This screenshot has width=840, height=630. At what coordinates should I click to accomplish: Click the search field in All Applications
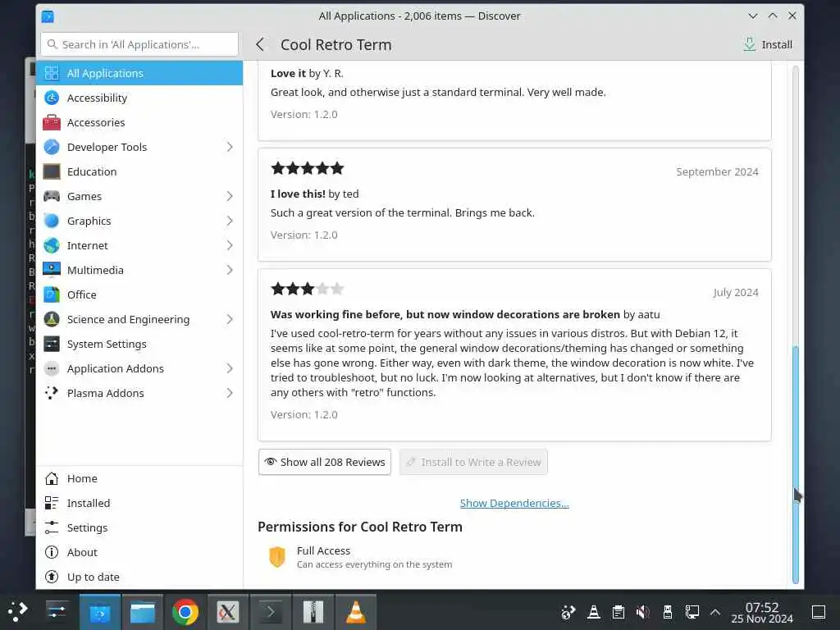point(139,44)
